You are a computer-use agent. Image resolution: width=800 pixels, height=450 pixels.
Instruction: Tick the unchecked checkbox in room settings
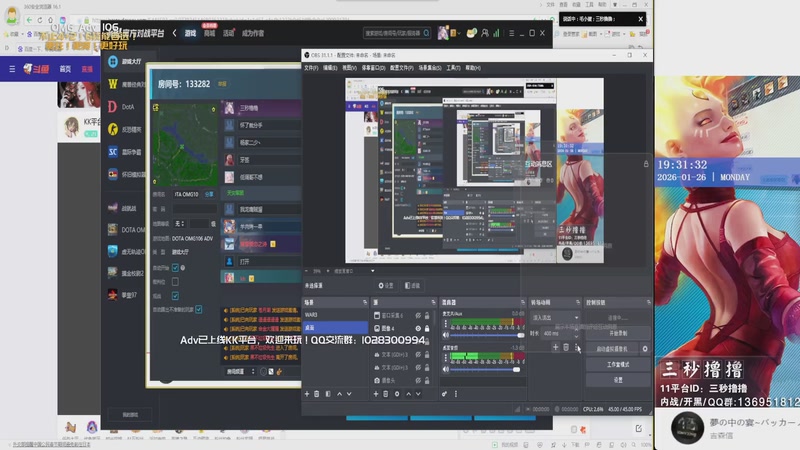[x=176, y=282]
